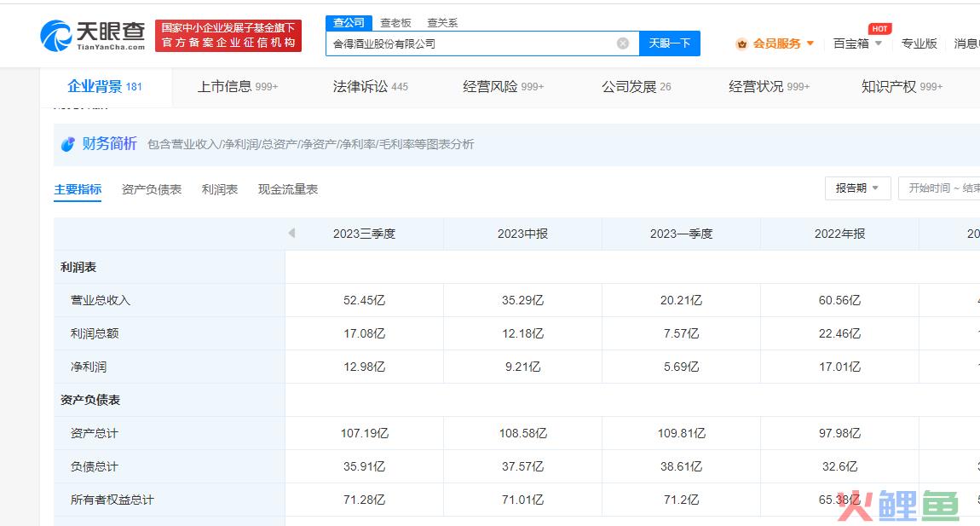
Task: Open the 经营状况 tab
Action: tap(769, 87)
